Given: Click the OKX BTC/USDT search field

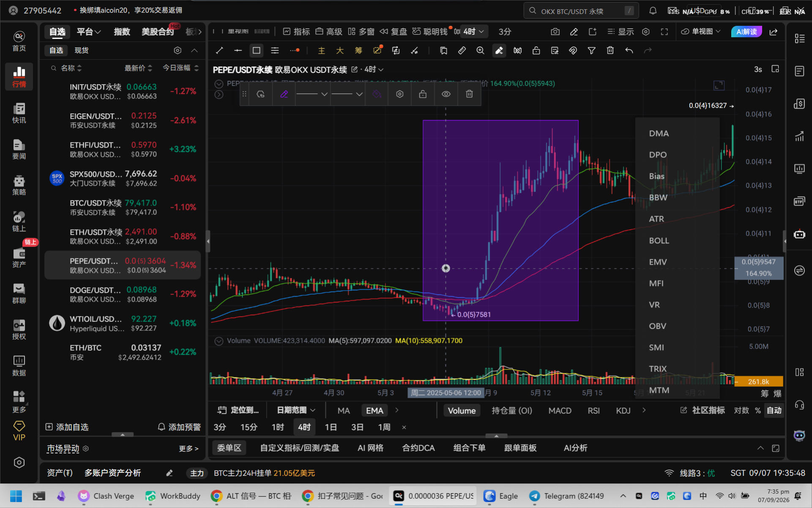Looking at the screenshot, I should [581, 11].
